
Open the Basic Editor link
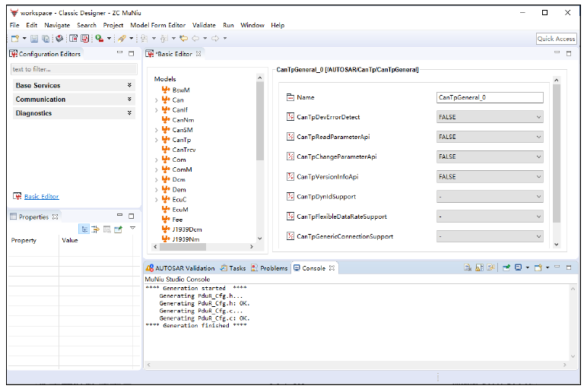point(41,196)
